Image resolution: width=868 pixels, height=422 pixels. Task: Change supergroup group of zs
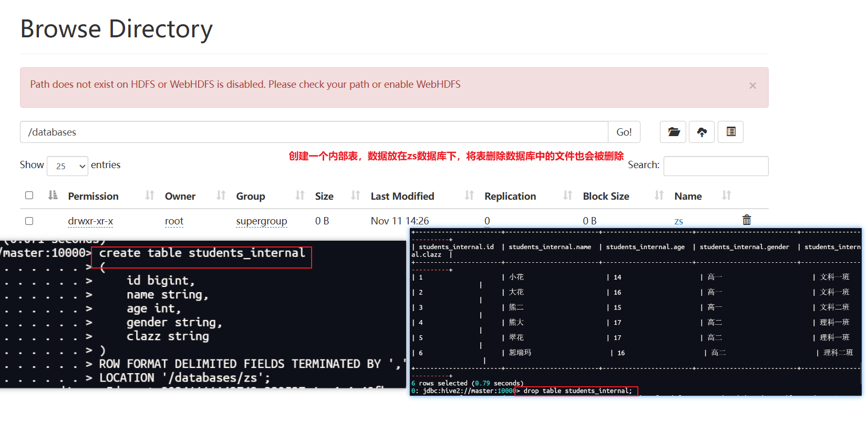(x=262, y=221)
